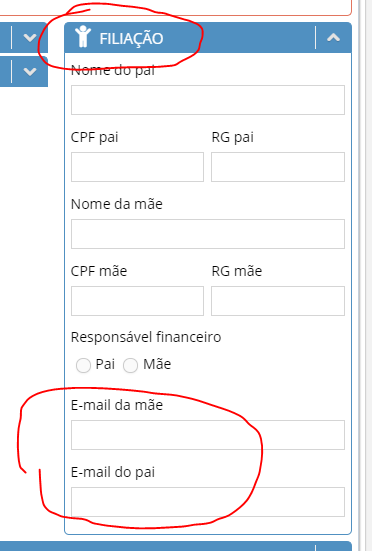The height and width of the screenshot is (551, 372).
Task: Click the vertical scrollbar on the right edge
Action: [365, 276]
